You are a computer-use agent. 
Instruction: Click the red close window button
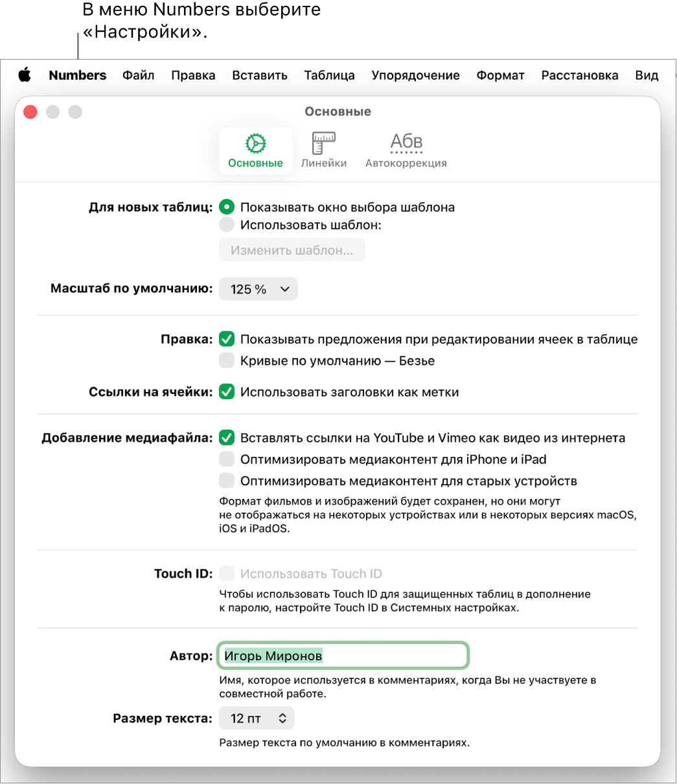pos(30,112)
